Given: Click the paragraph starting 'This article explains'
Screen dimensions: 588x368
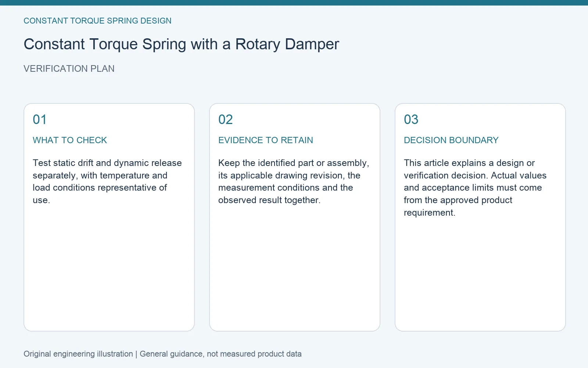Looking at the screenshot, I should pos(475,188).
